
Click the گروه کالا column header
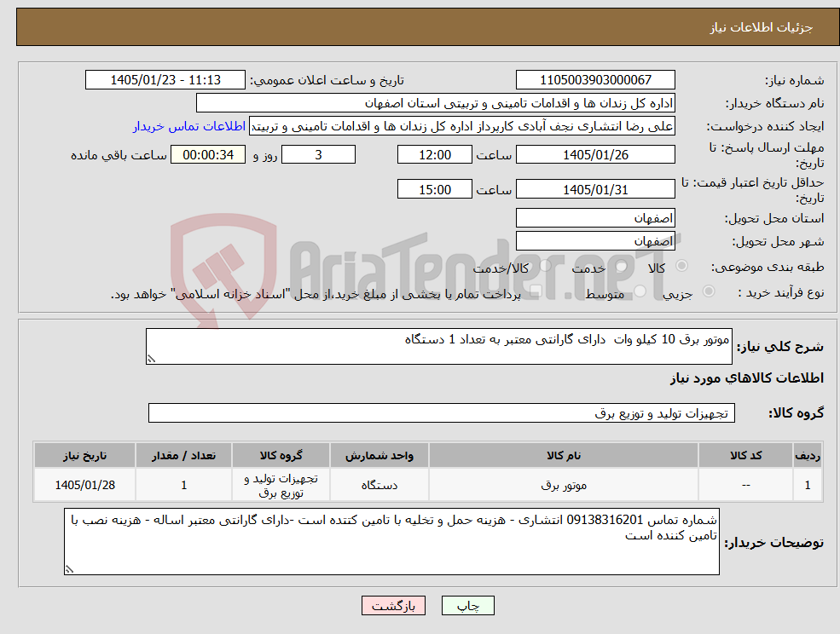(x=281, y=455)
